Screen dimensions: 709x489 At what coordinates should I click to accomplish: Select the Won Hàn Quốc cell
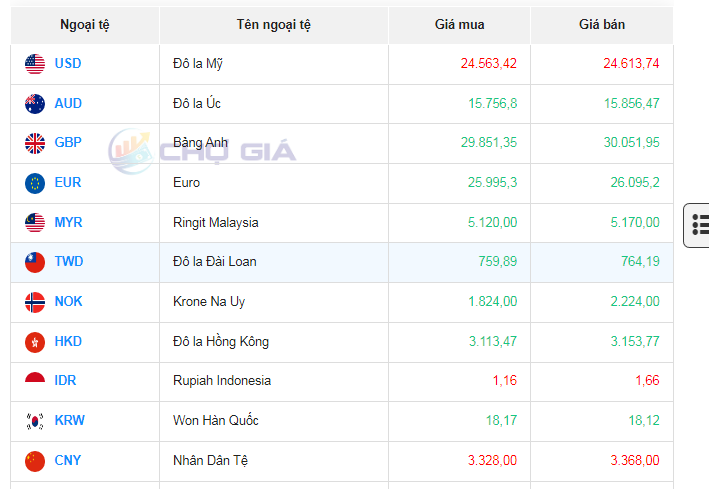coord(274,421)
